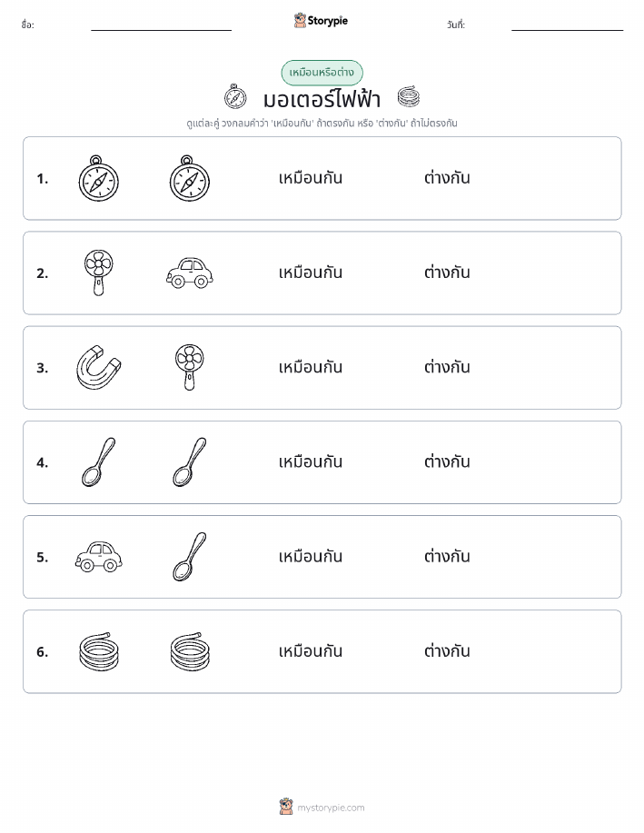Click the compass icon beside the title
This screenshot has height=833, width=644.
[x=235, y=96]
